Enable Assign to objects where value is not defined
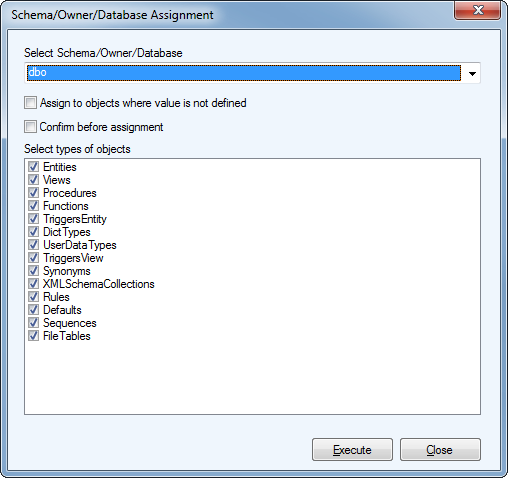508x478 pixels. pyautogui.click(x=30, y=103)
